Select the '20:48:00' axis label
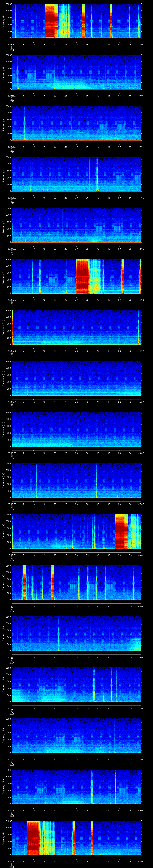This screenshot has height=868, width=153. point(12,606)
